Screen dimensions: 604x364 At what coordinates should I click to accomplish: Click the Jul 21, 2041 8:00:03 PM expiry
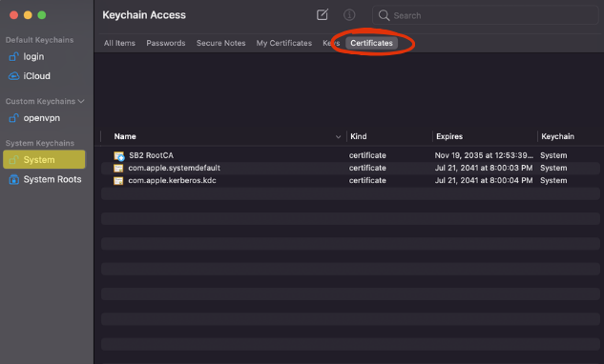pos(484,168)
